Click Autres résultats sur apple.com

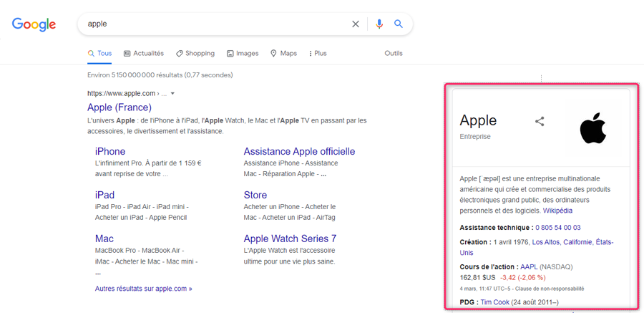pyautogui.click(x=144, y=289)
